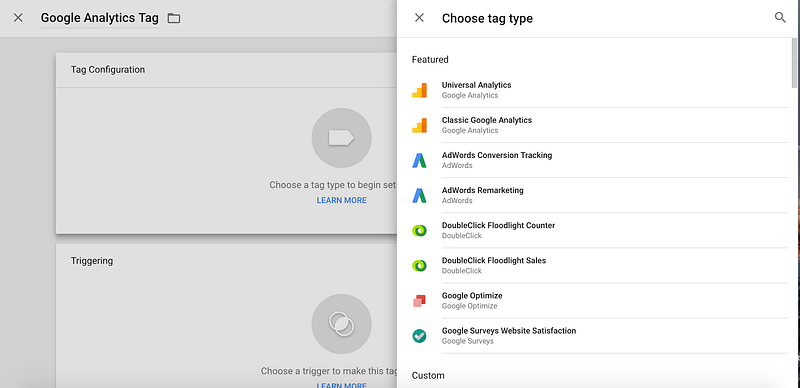Click the Google Surveys checkmark icon
This screenshot has width=800, height=388.
tap(419, 336)
